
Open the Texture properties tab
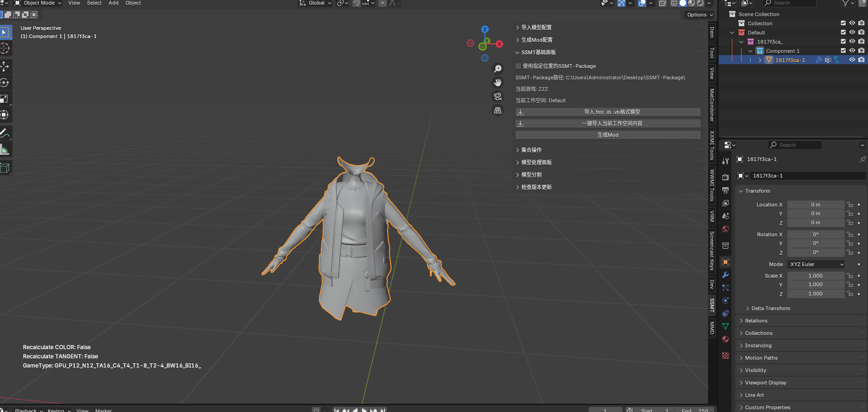[725, 356]
